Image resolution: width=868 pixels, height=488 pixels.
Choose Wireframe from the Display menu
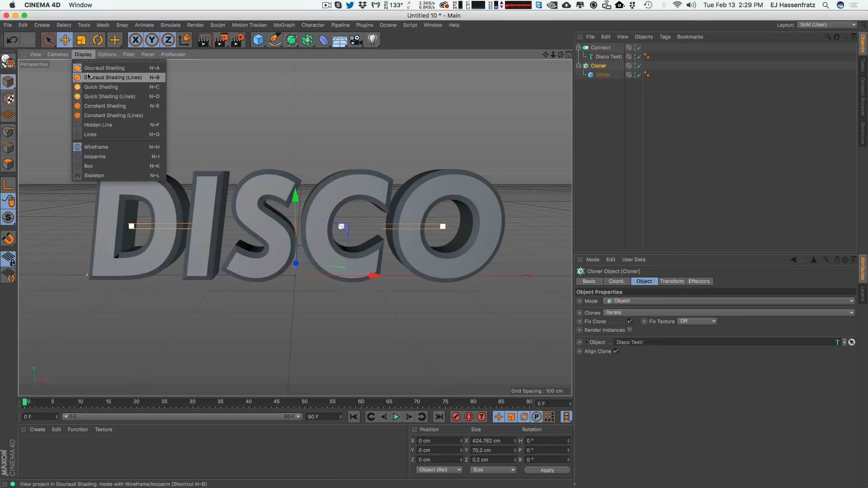pyautogui.click(x=96, y=147)
